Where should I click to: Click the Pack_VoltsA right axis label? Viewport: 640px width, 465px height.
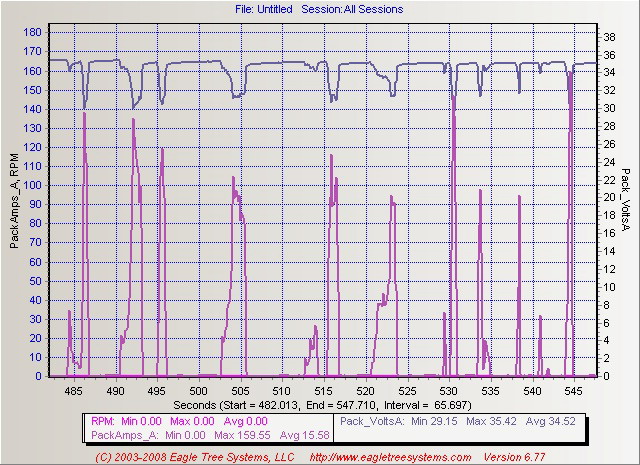click(625, 200)
